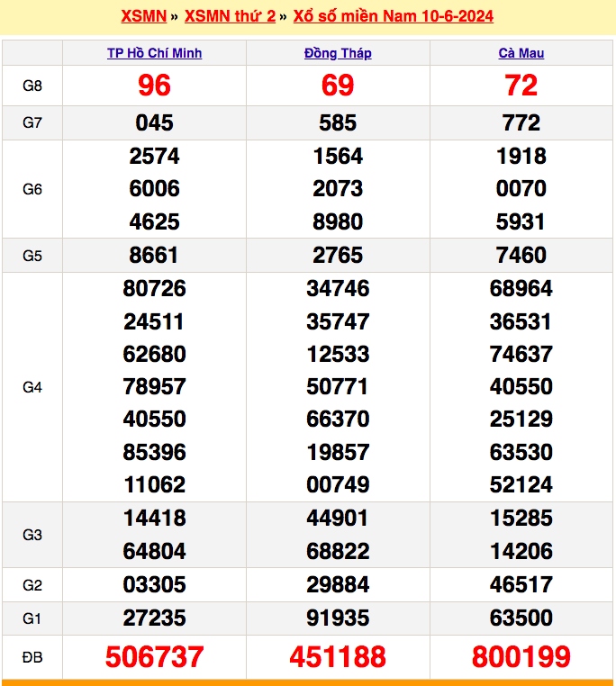Select G4 number 24511

point(154,322)
